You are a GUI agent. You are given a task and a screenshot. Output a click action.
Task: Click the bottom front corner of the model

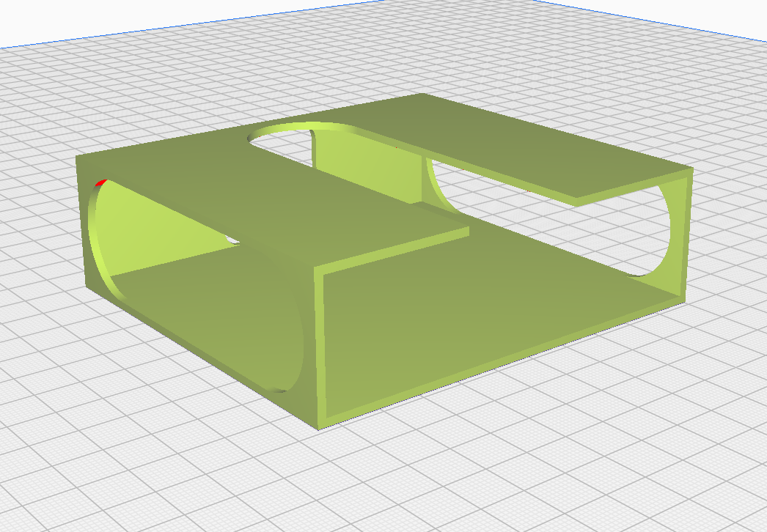(319, 427)
